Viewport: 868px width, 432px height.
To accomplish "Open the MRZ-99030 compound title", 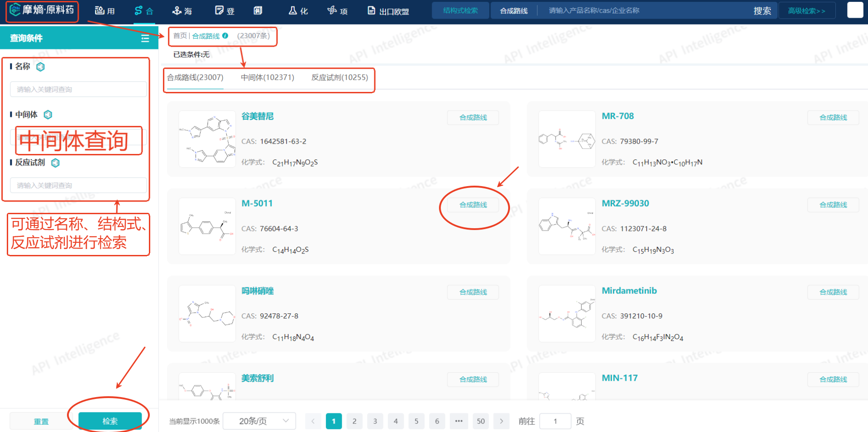I will (625, 204).
